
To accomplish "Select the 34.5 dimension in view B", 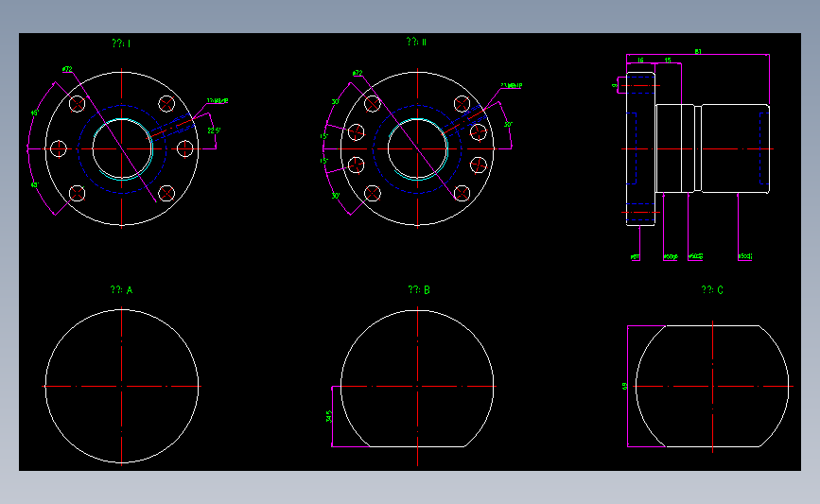I will pyautogui.click(x=329, y=416).
